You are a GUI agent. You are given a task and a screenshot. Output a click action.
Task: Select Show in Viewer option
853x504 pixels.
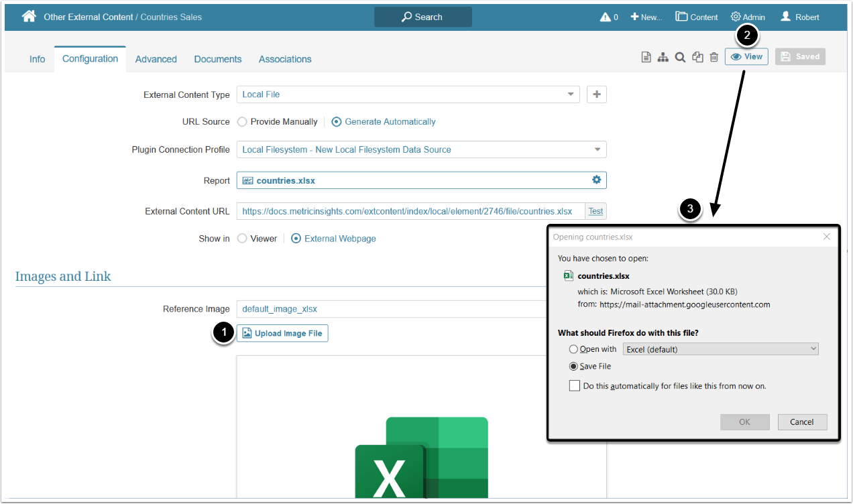(x=258, y=239)
